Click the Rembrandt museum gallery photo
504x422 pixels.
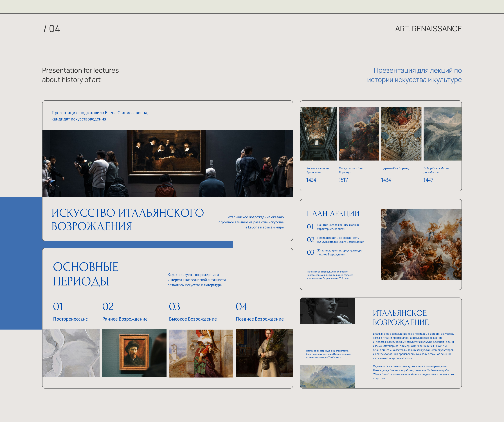(x=167, y=164)
